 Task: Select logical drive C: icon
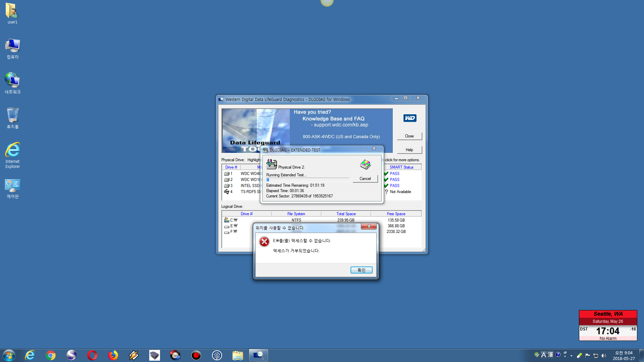226,220
